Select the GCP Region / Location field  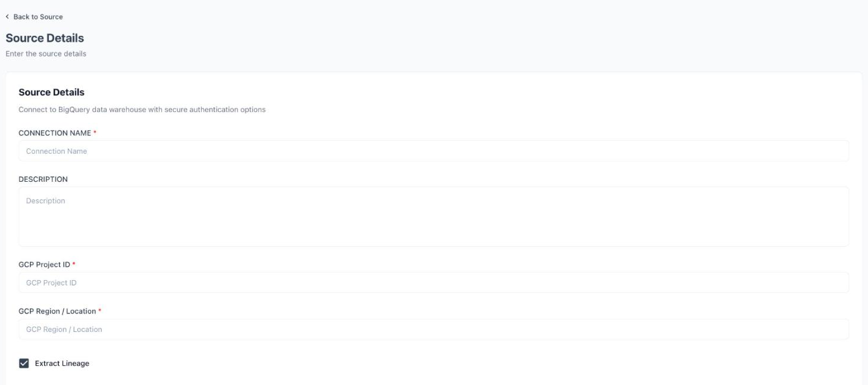433,329
